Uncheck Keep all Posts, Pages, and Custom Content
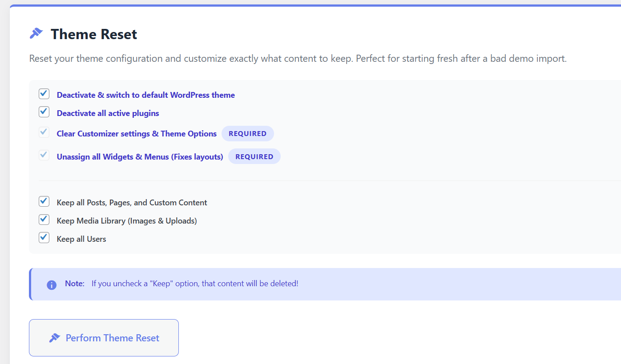This screenshot has height=364, width=621. 44,201
